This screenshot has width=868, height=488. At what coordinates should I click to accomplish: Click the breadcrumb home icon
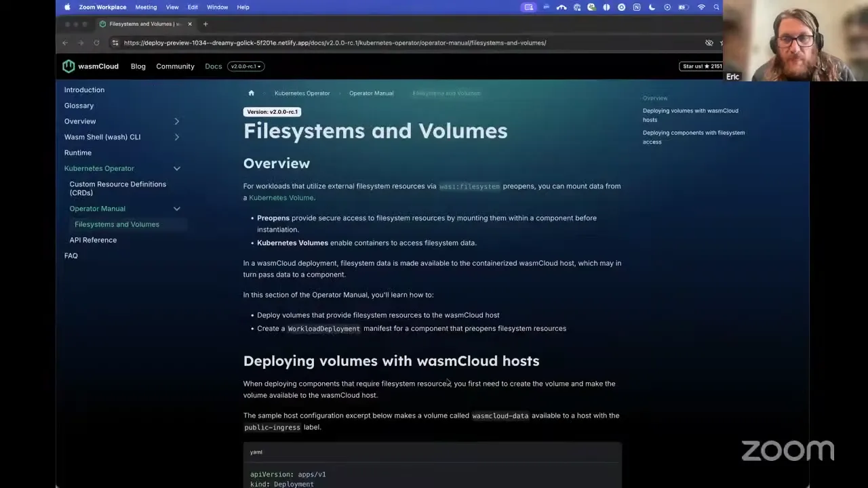pyautogui.click(x=251, y=93)
